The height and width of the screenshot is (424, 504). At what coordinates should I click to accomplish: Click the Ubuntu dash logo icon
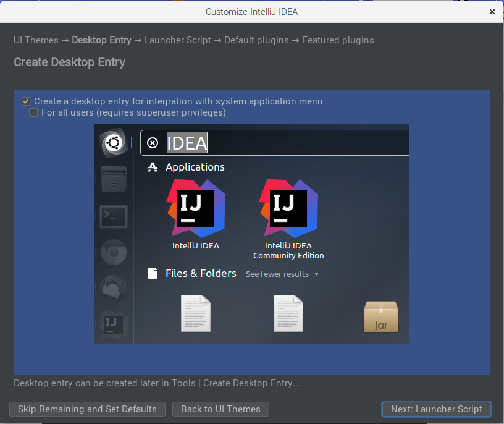click(x=114, y=143)
